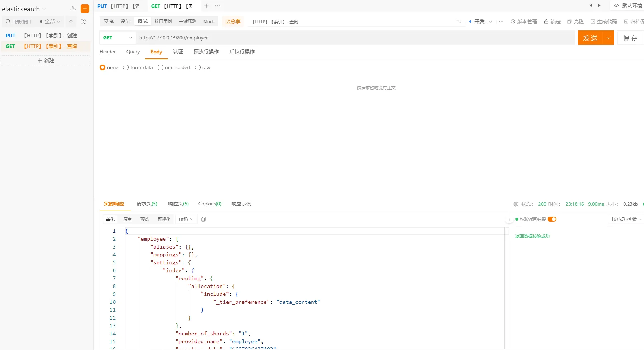644x350 pixels.
Task: Open the 响应头(5) response headers tab
Action: pyautogui.click(x=178, y=204)
